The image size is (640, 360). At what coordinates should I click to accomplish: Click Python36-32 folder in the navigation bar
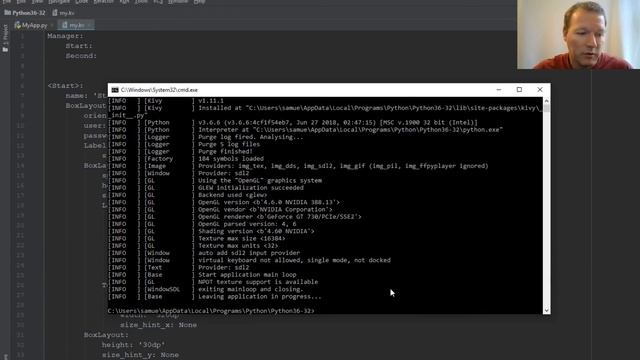25,13
